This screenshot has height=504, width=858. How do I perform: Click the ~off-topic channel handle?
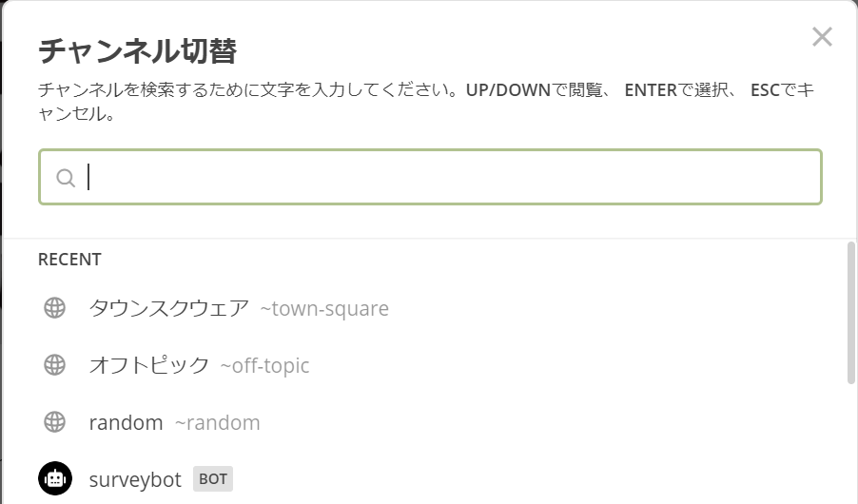coord(264,365)
